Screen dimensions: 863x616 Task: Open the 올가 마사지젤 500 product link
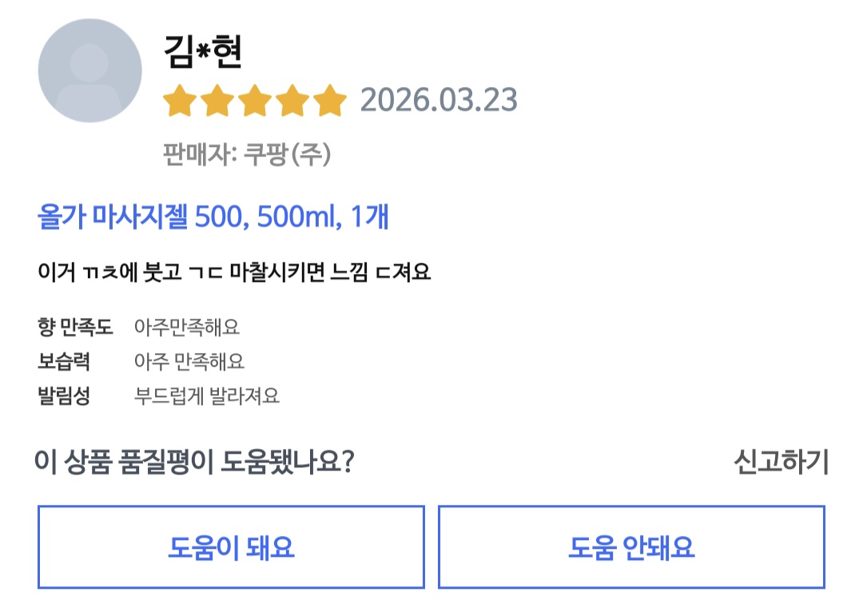[213, 217]
